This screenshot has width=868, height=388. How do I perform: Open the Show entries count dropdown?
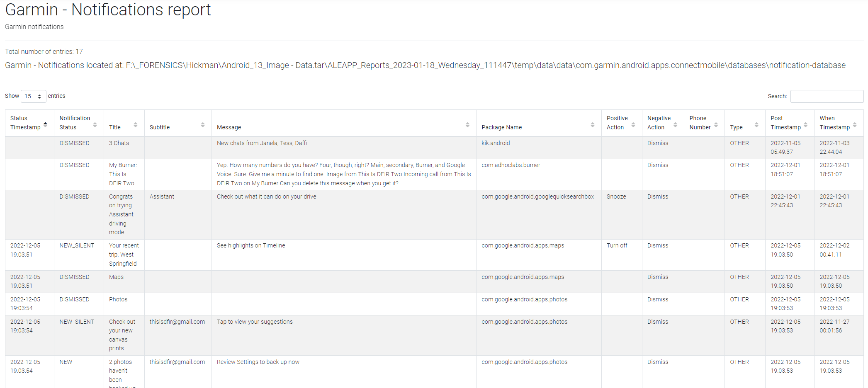click(x=33, y=96)
